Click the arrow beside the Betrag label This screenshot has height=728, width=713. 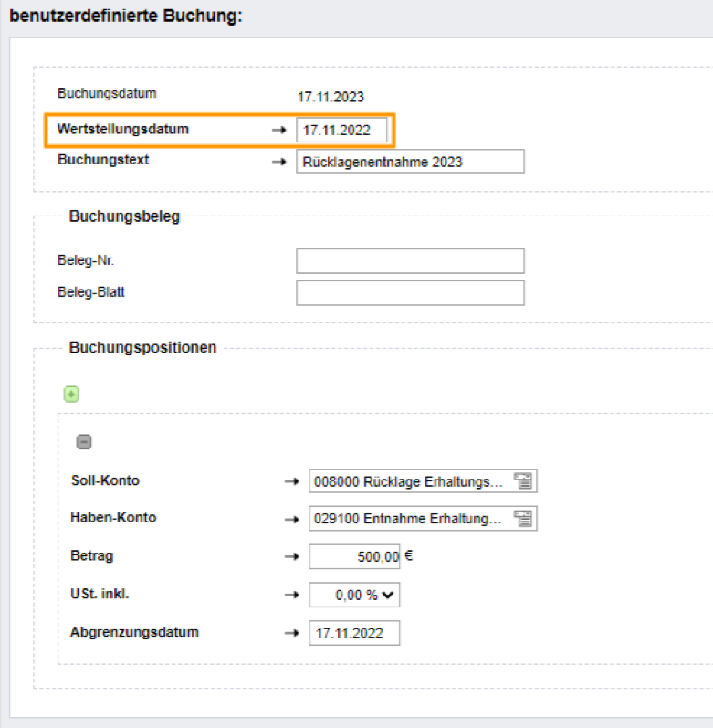tap(291, 556)
